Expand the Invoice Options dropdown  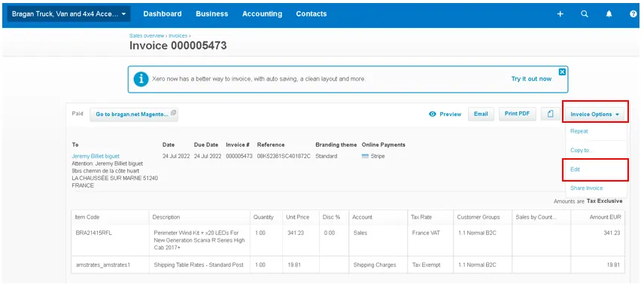594,115
